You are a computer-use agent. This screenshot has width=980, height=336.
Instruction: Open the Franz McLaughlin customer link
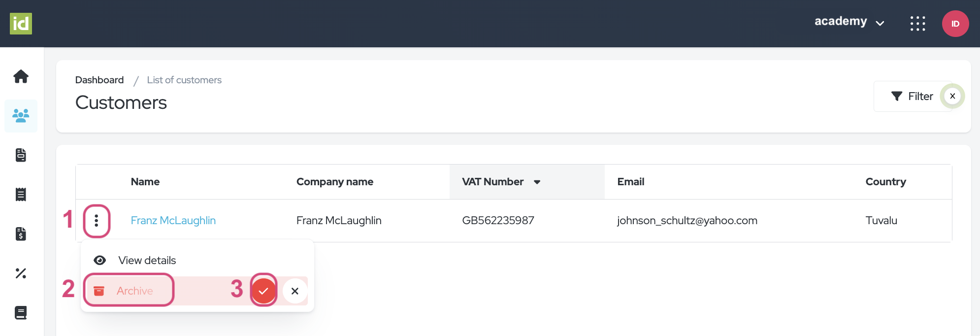173,221
